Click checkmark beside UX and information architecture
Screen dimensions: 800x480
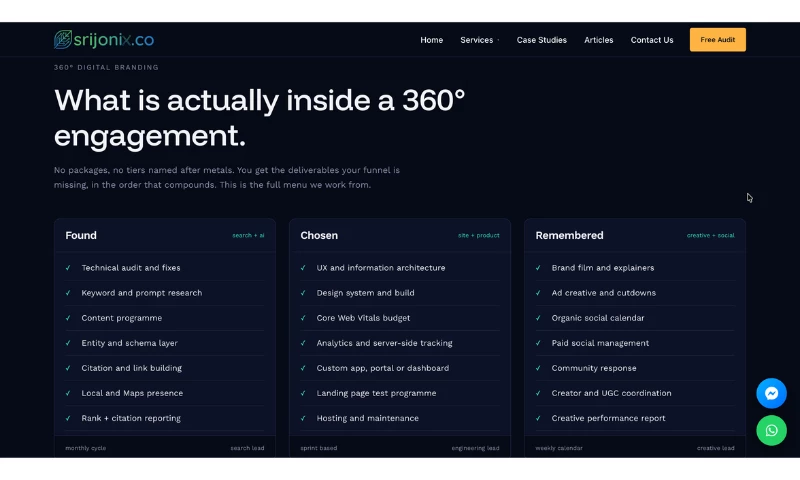point(303,267)
